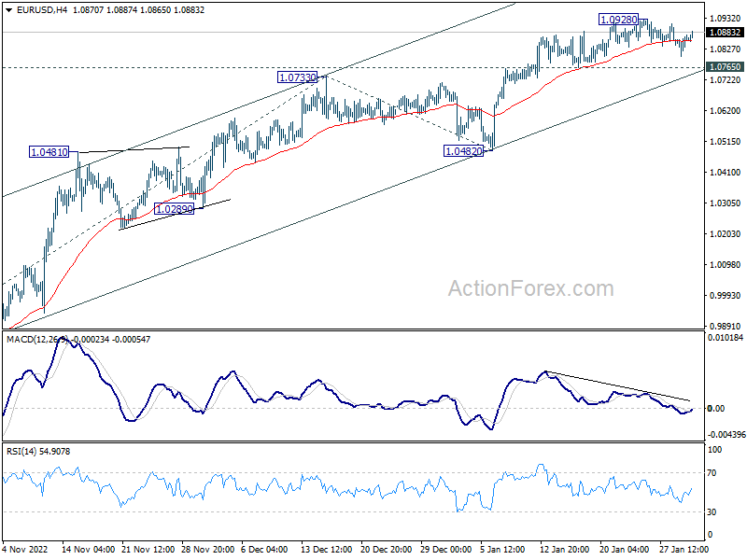This screenshot has width=747, height=560.
Task: Select the 1.09280 high price label
Action: coord(618,20)
